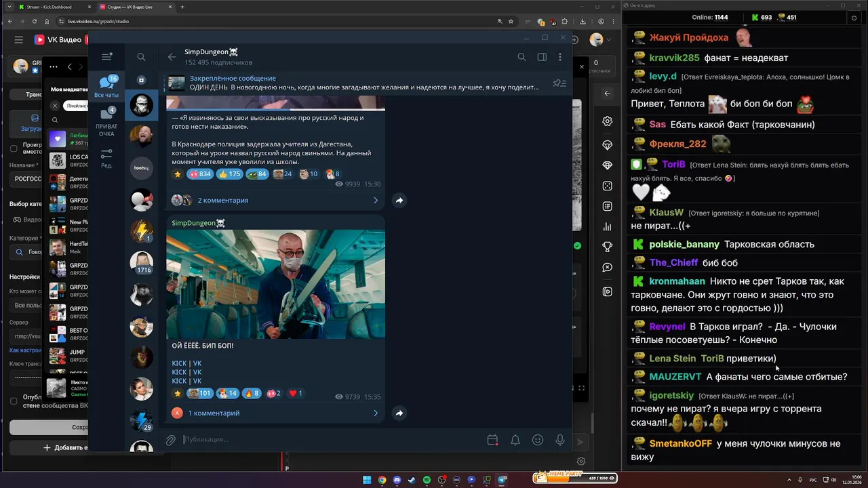Toggle the Telegram right info panel icon
The width and height of the screenshot is (868, 488).
[542, 57]
